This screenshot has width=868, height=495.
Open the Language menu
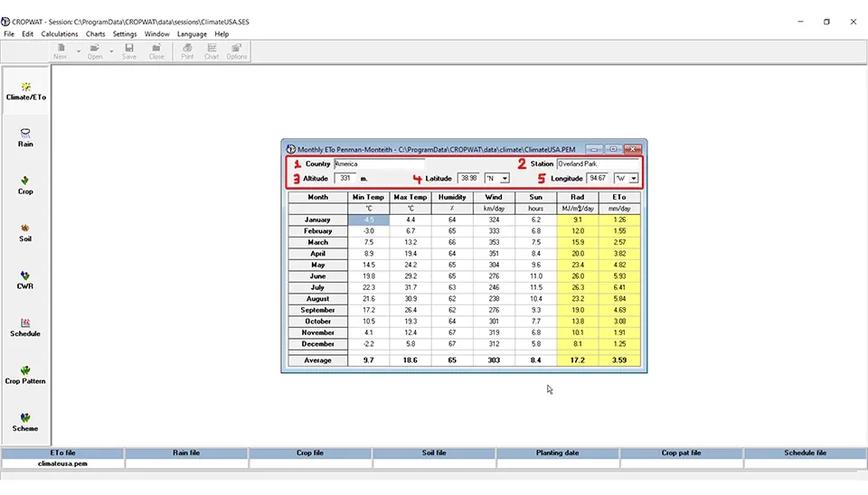coord(192,34)
